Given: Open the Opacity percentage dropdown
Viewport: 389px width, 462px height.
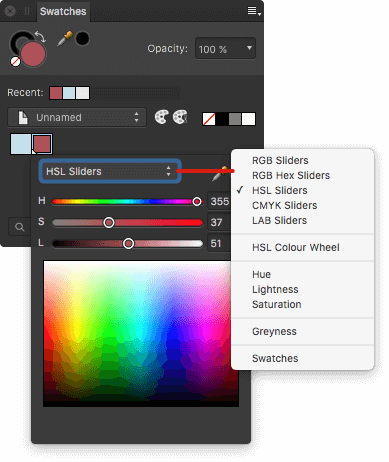Looking at the screenshot, I should tap(225, 49).
